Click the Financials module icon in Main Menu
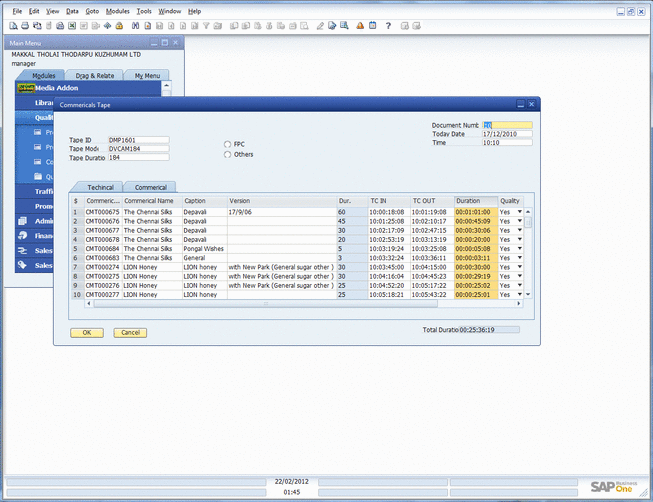Screen dimensions: 653x502 pos(23,235)
